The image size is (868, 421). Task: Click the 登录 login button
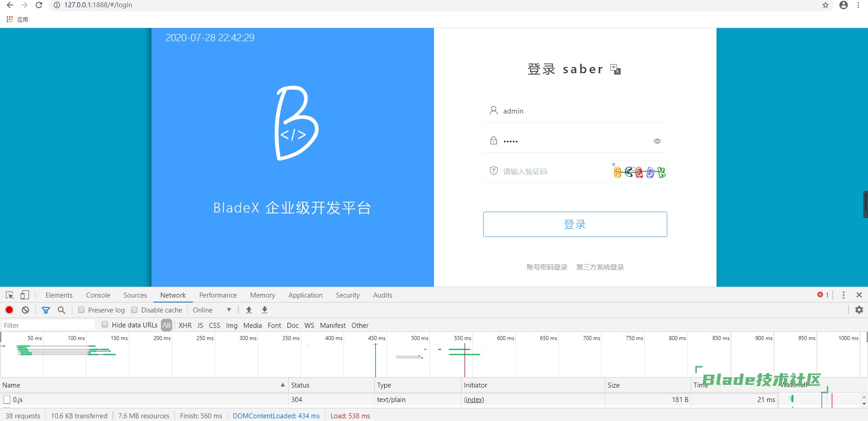click(x=575, y=224)
